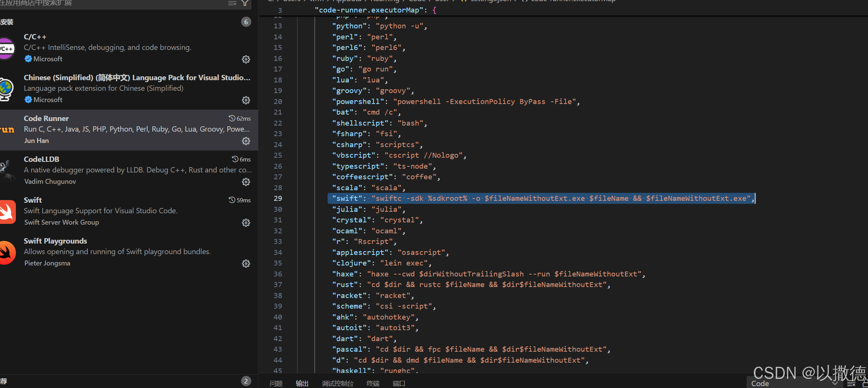Click the "typescript": "ts-node" line
This screenshot has height=388, width=868.
coord(384,166)
